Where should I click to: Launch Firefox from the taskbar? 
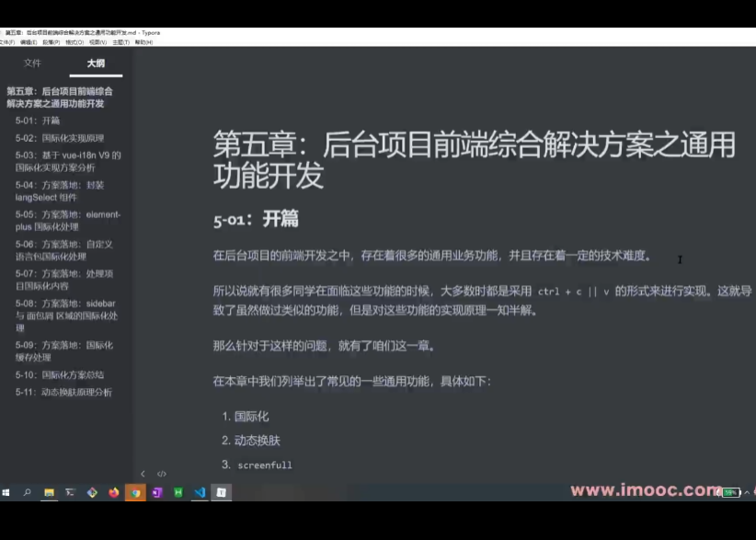(x=113, y=492)
